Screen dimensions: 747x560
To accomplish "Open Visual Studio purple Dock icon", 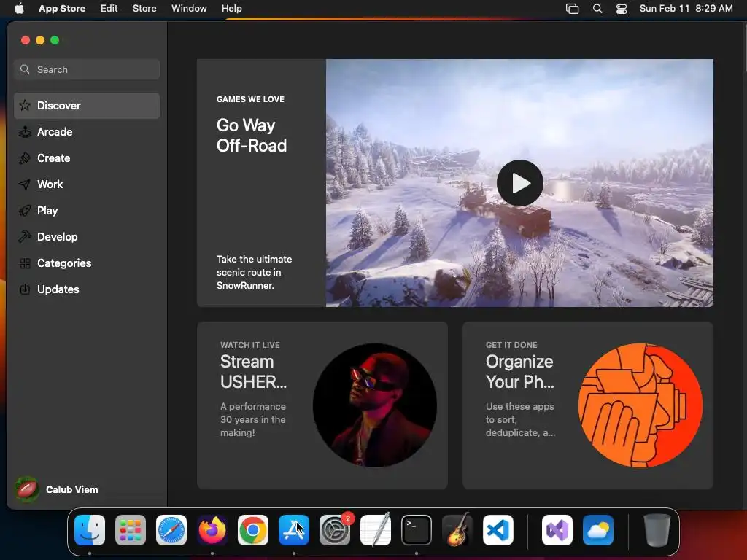I will 557,530.
